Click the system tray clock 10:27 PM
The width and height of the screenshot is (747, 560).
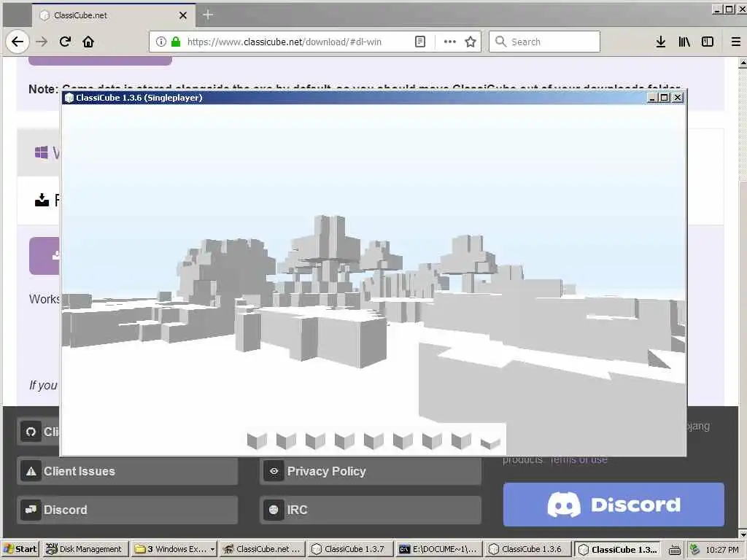click(722, 550)
